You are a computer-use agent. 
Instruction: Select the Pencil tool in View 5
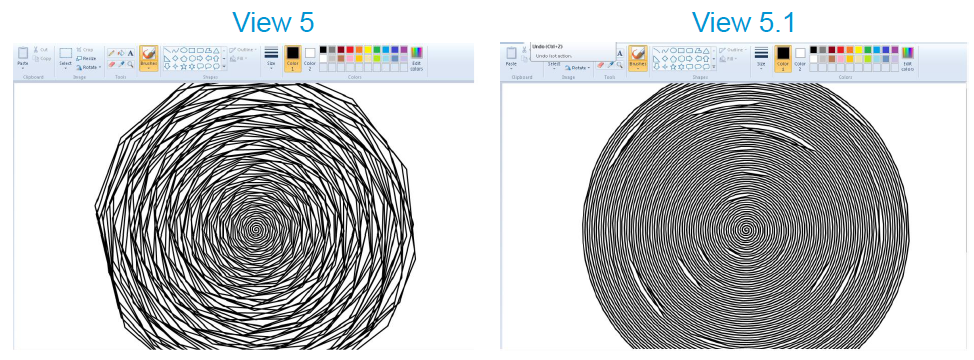(112, 53)
